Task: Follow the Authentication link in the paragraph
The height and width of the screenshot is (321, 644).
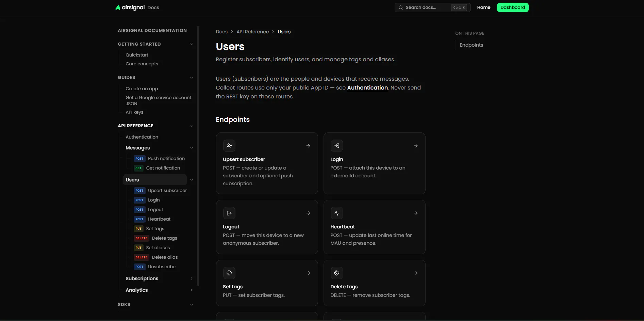Action: pos(367,88)
